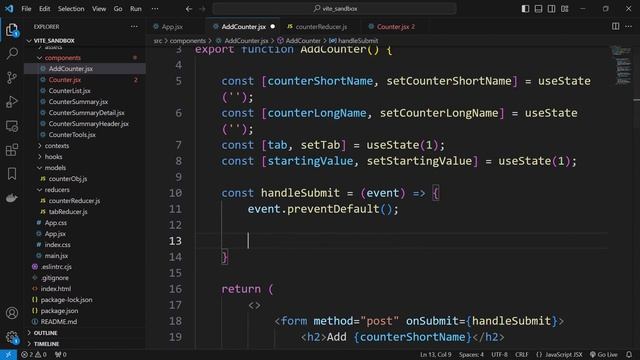640x360 pixels.
Task: Click the Ln 13, Col 9 status item
Action: [x=436, y=355]
